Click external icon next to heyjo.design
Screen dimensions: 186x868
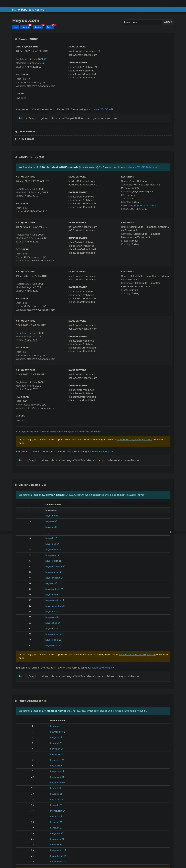pyautogui.click(x=65, y=856)
